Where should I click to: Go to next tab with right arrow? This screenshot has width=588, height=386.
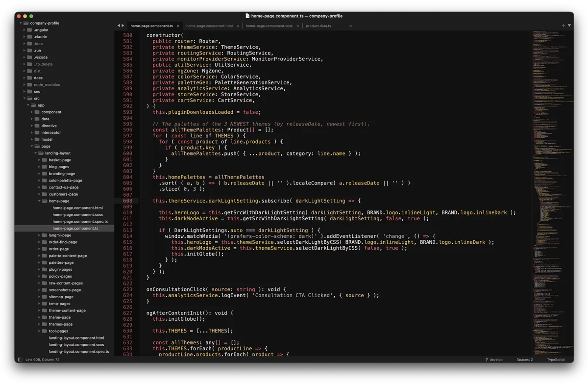pyautogui.click(x=122, y=26)
